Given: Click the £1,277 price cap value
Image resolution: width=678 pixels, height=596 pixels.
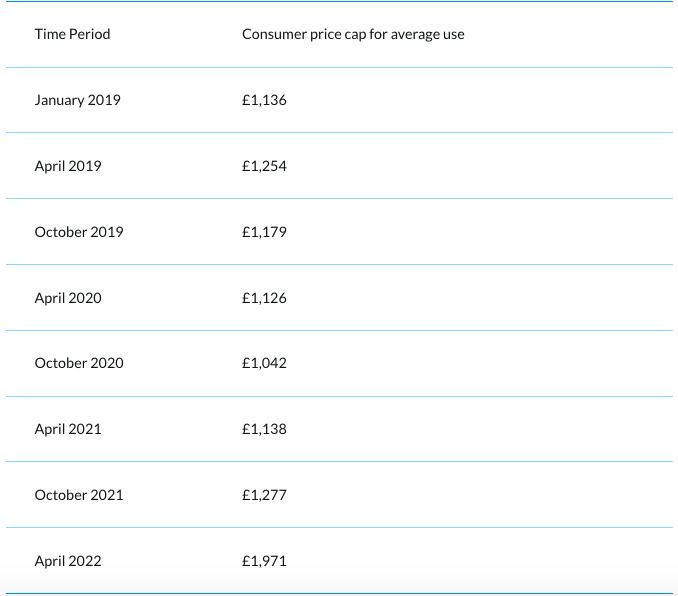Looking at the screenshot, I should [x=264, y=495].
